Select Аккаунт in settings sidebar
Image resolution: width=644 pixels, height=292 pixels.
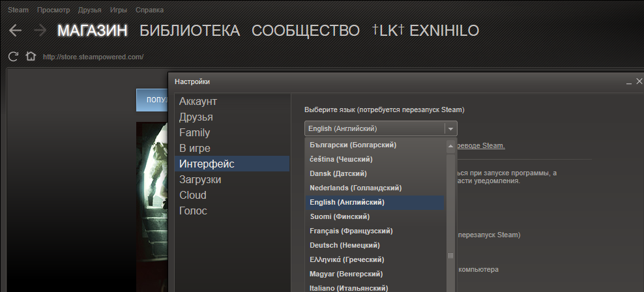(232, 102)
